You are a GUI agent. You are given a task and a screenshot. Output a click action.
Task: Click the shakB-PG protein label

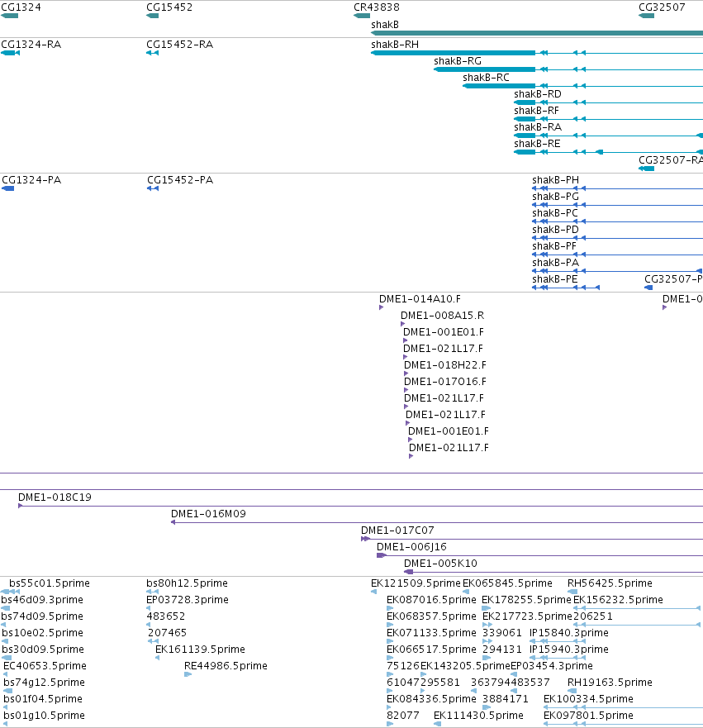(555, 197)
